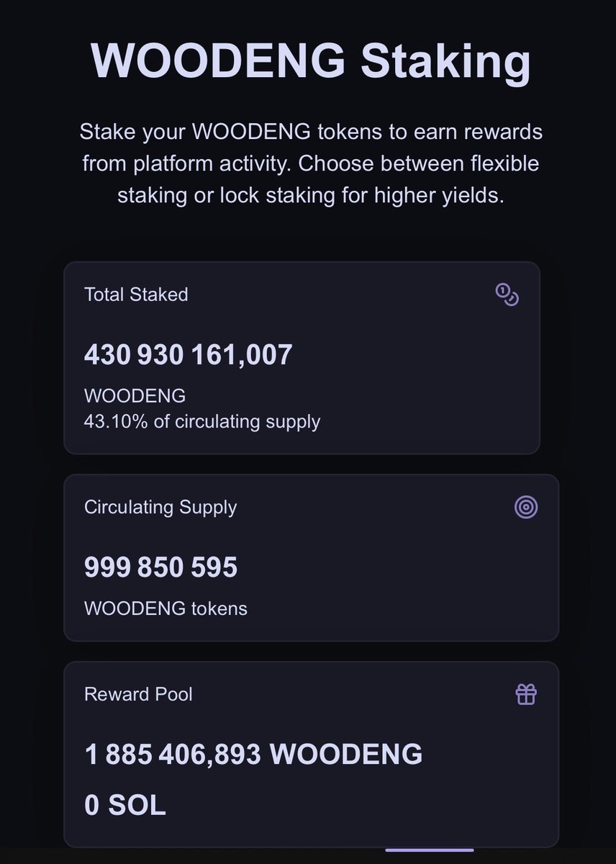The image size is (616, 864).
Task: Click the staking description paragraph
Action: [311, 164]
